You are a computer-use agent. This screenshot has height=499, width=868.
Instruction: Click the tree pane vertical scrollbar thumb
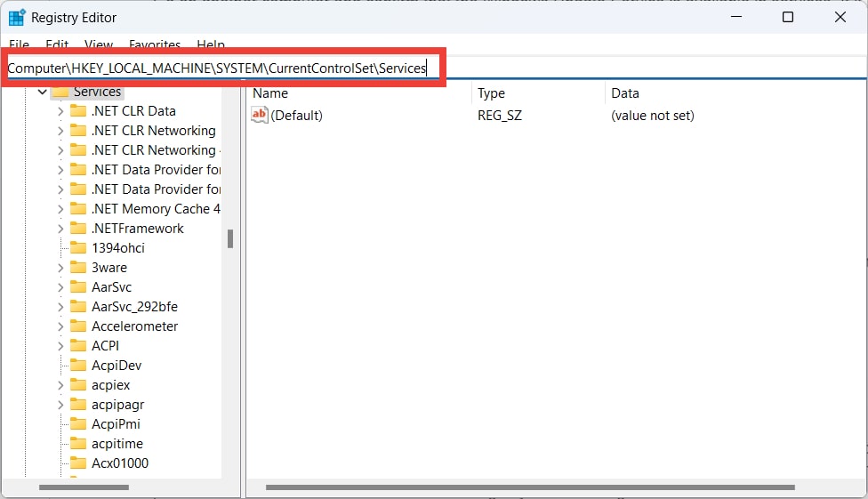tap(230, 238)
